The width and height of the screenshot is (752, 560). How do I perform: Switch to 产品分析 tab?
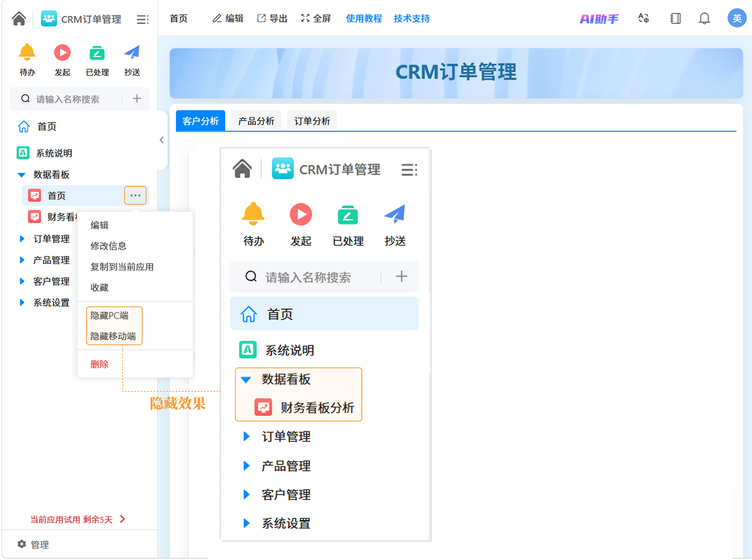pos(256,121)
